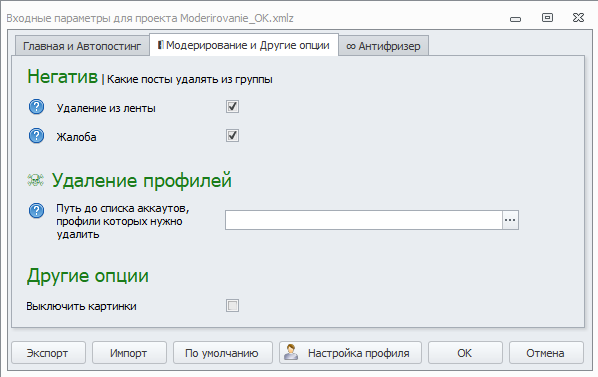598x377 pixels.
Task: Toggle the Жалоба checkbox
Action: pos(232,135)
